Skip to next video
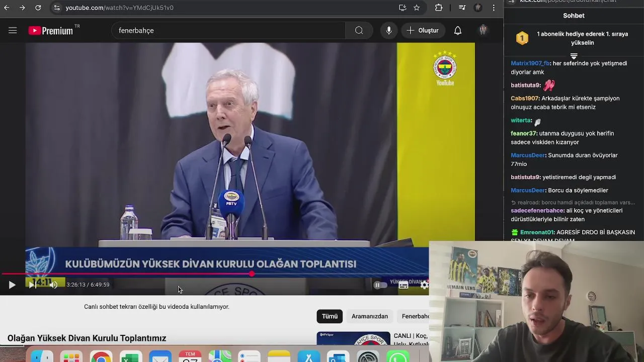Screen dimensions: 644x362 [32, 285]
